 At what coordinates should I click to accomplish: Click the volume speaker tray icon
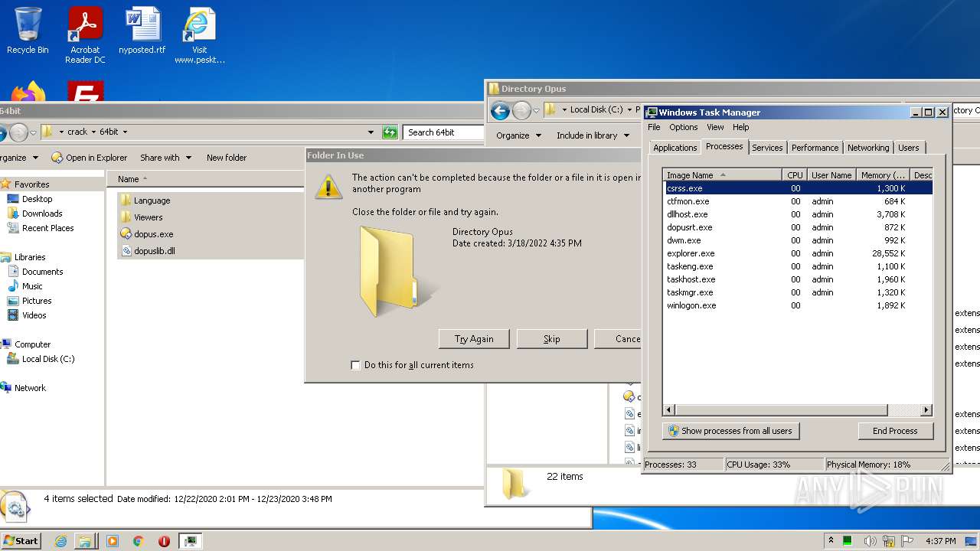point(870,541)
